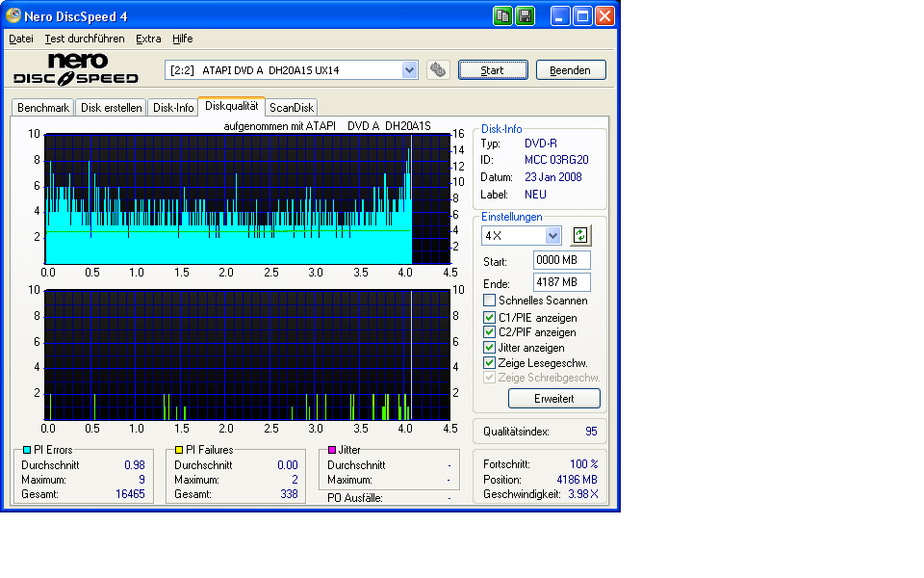The height and width of the screenshot is (578, 924).
Task: Click the green floppy disk save icon
Action: click(525, 16)
